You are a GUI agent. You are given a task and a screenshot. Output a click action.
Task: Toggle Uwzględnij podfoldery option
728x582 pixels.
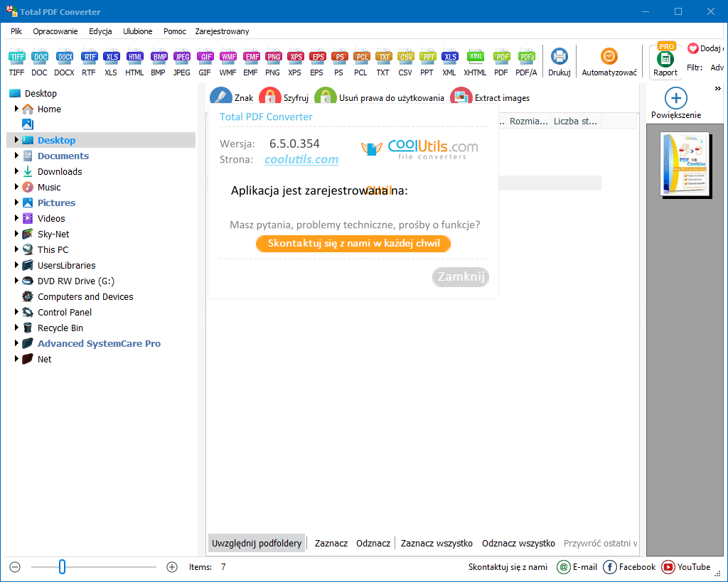tap(257, 543)
